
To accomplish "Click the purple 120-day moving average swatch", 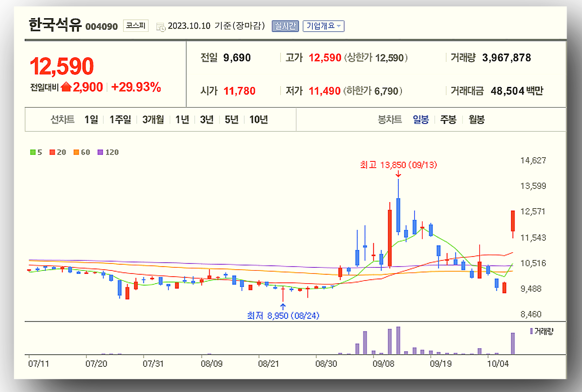I will pyautogui.click(x=100, y=152).
